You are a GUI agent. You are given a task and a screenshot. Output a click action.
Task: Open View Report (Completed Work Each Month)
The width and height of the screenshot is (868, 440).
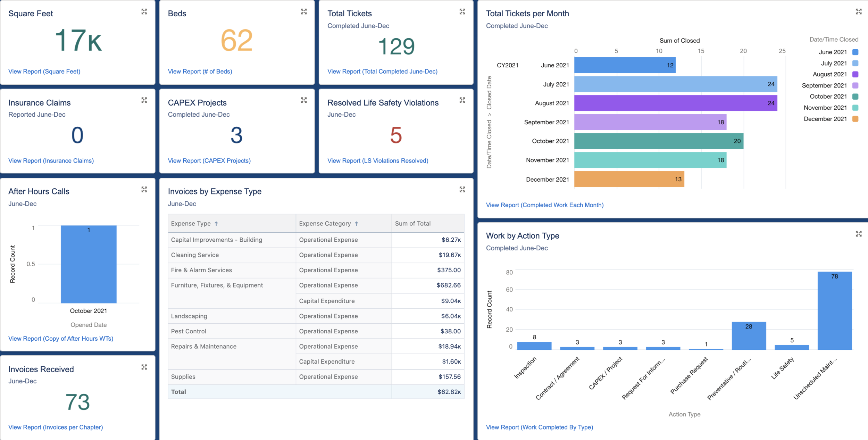pos(544,205)
